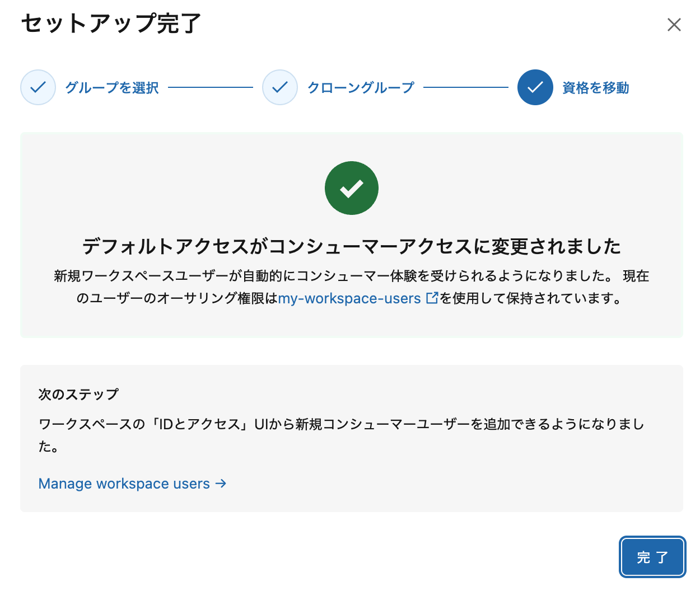700x591 pixels.
Task: Select the グループを選択 step label
Action: pyautogui.click(x=111, y=87)
